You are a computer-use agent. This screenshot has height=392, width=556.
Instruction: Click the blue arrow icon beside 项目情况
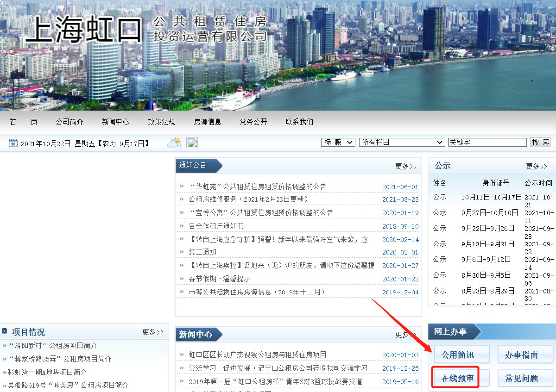click(x=5, y=331)
